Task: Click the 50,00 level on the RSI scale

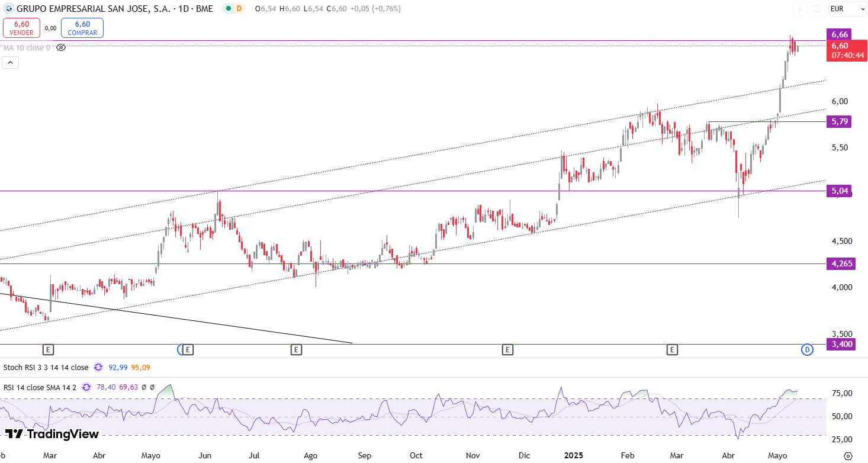Action: click(x=841, y=416)
